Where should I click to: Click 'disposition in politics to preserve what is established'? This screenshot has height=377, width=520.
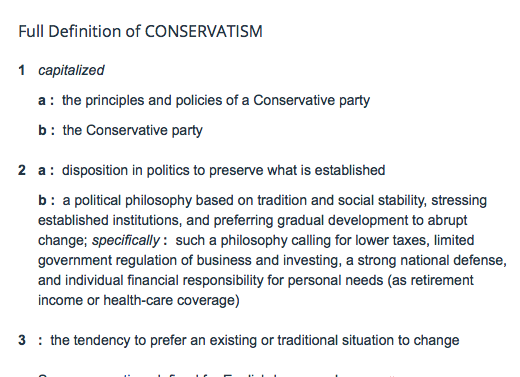[x=224, y=170]
